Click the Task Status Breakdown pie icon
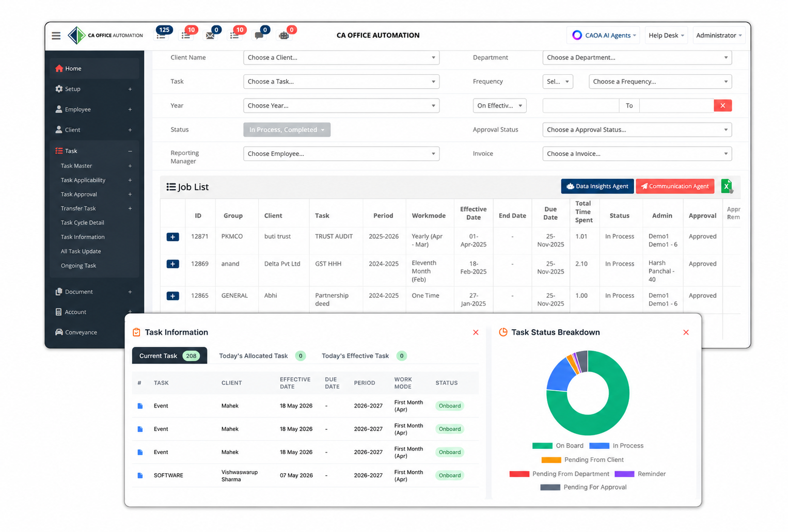 (x=503, y=332)
